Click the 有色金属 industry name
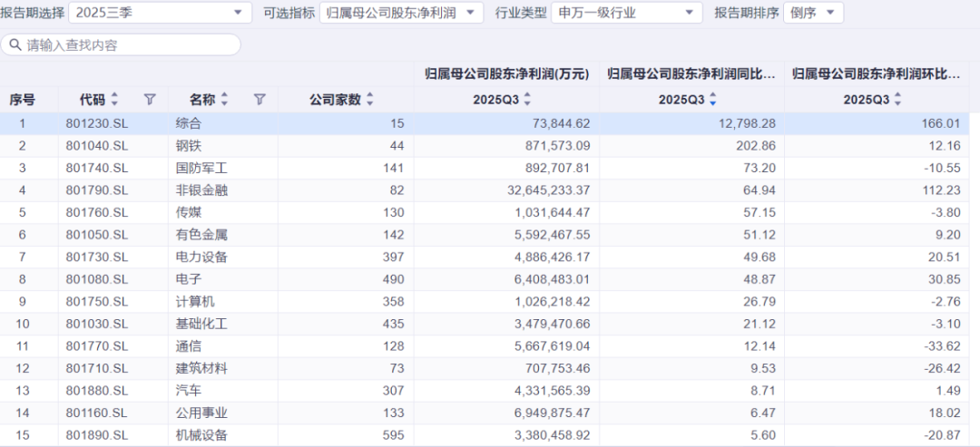Viewport: 980px width, 447px height. coord(201,236)
